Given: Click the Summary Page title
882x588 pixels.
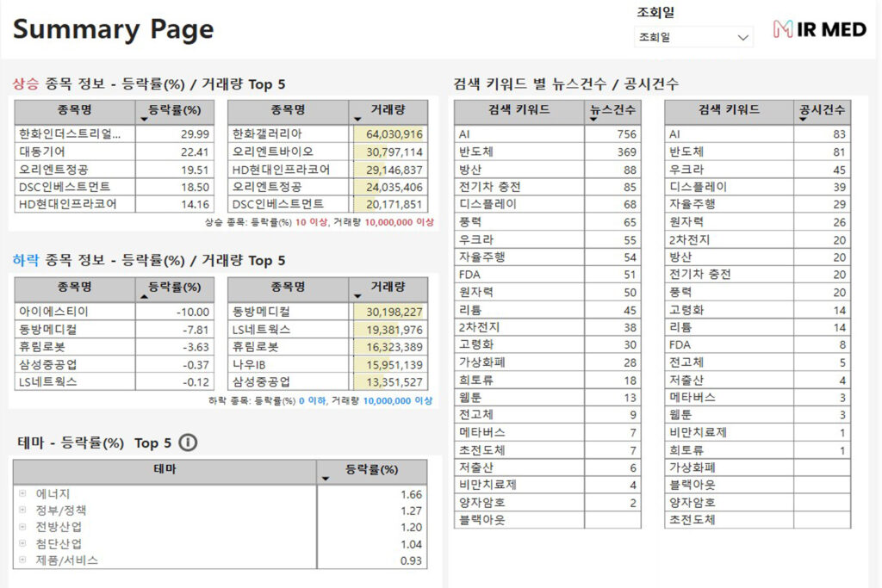Looking at the screenshot, I should tap(113, 29).
